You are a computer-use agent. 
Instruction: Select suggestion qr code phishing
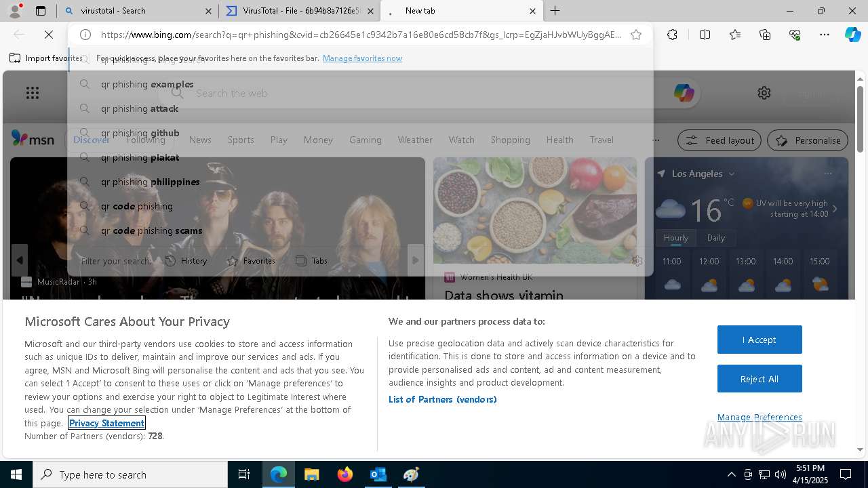click(x=360, y=206)
